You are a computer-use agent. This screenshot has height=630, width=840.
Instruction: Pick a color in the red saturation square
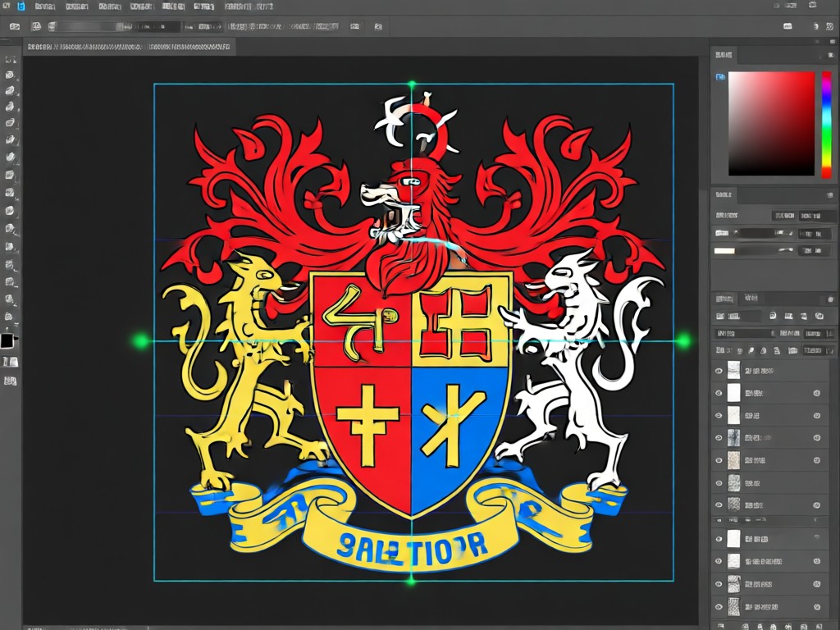pyautogui.click(x=771, y=124)
